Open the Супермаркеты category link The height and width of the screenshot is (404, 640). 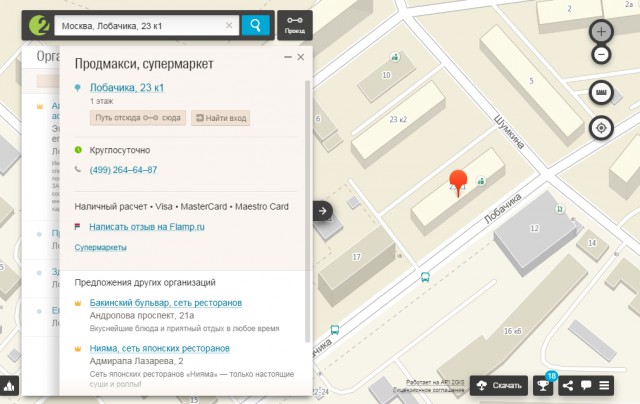point(100,247)
